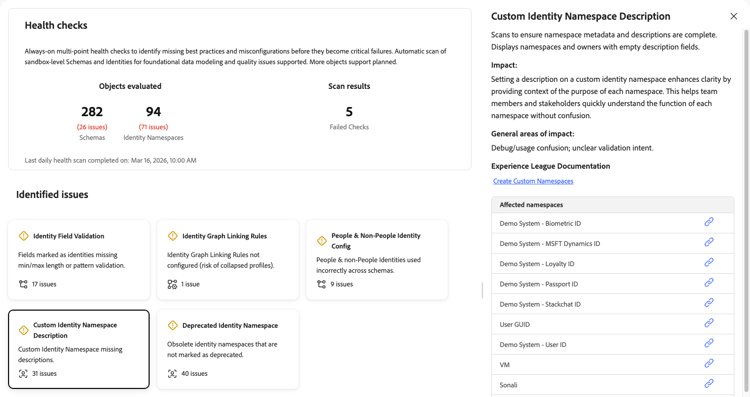Select Demo System - Biometric ID row text
Viewport: 750px width, 397px height.
(540, 223)
